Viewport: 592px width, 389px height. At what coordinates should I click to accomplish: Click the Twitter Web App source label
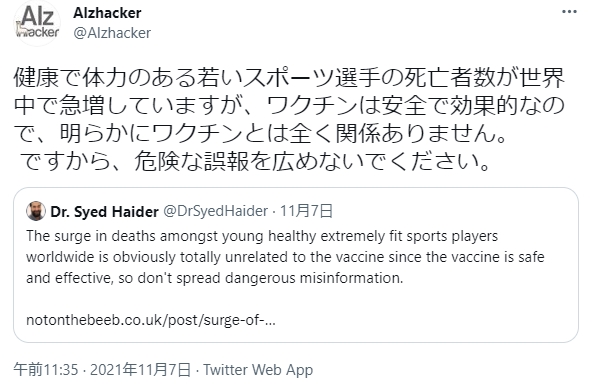pyautogui.click(x=258, y=369)
